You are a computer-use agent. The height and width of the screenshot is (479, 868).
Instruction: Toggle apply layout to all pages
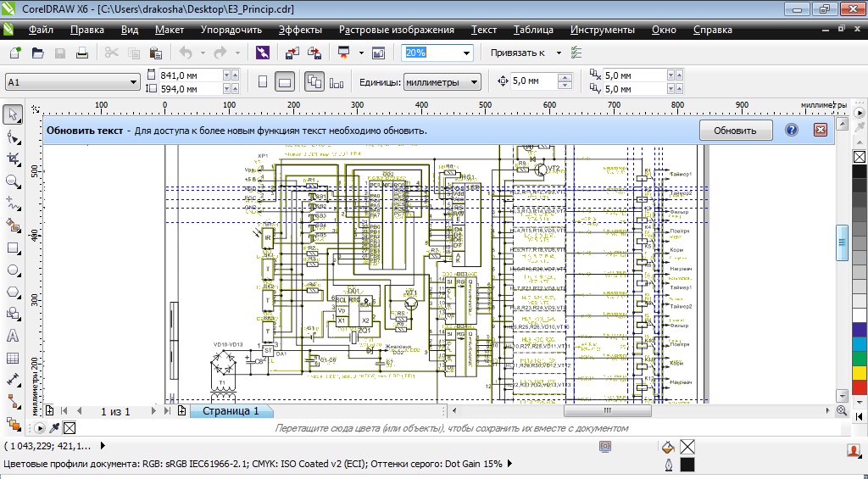pos(314,82)
